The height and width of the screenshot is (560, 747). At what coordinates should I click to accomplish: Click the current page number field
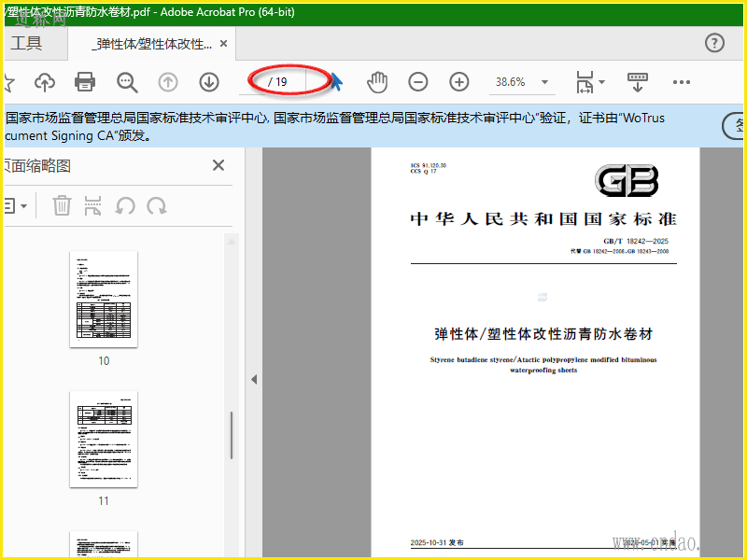[x=252, y=82]
